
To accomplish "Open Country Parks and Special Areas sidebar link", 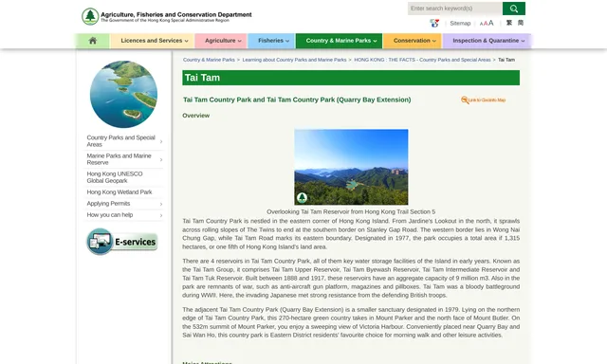I will pos(120,141).
